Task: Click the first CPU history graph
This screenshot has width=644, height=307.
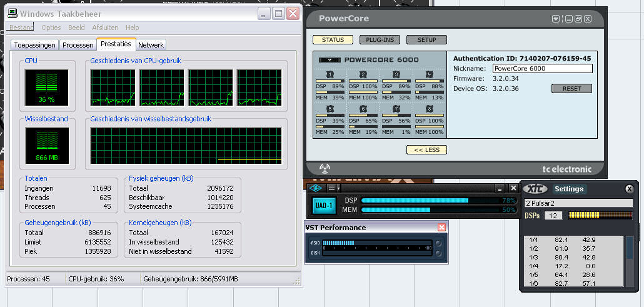Action: pos(113,88)
